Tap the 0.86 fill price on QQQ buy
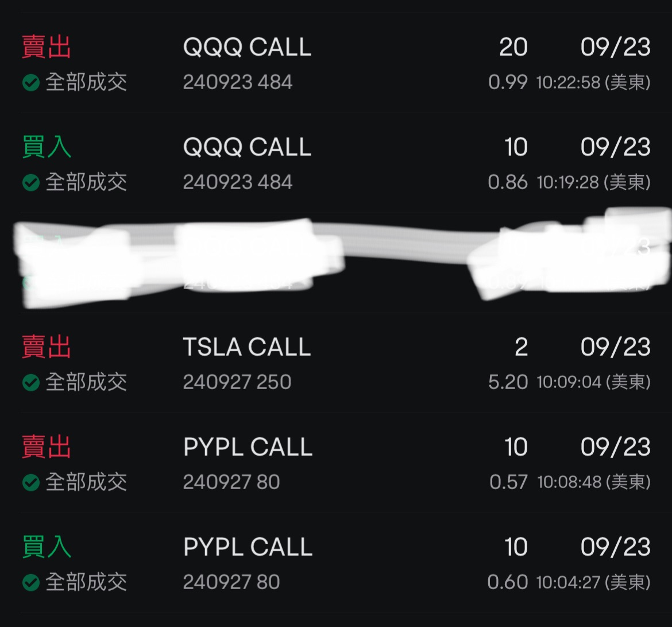 click(508, 183)
